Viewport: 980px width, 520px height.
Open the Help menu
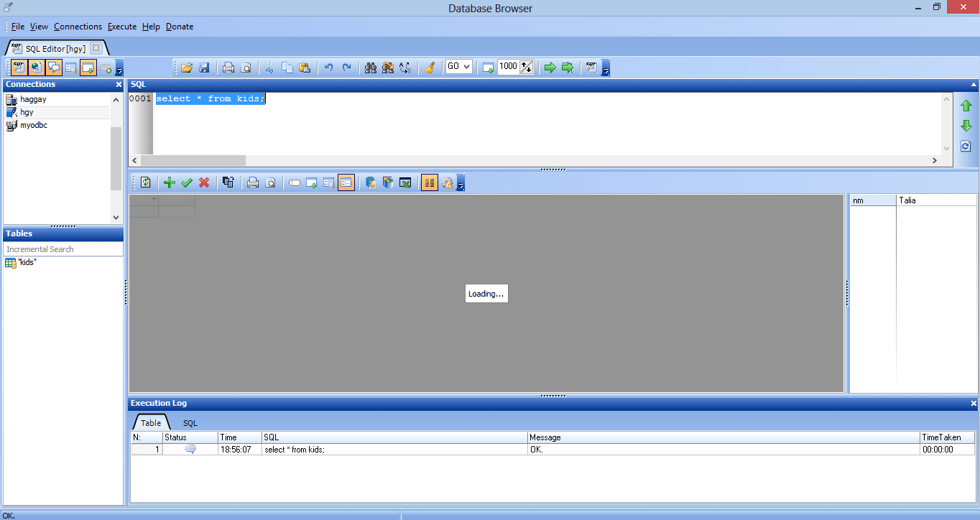[151, 27]
